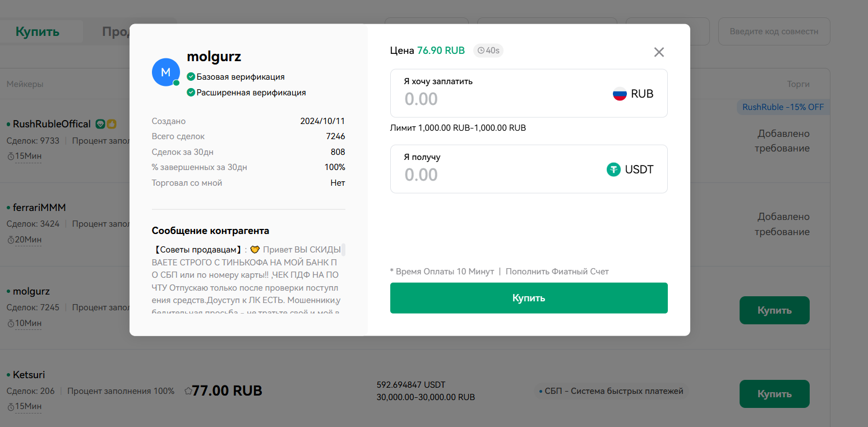
Task: Click the counterparty message scrollbar thumb
Action: click(343, 250)
